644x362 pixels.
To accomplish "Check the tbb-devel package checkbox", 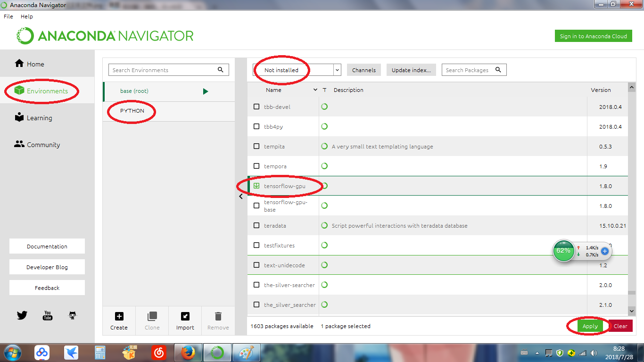I will (x=256, y=107).
